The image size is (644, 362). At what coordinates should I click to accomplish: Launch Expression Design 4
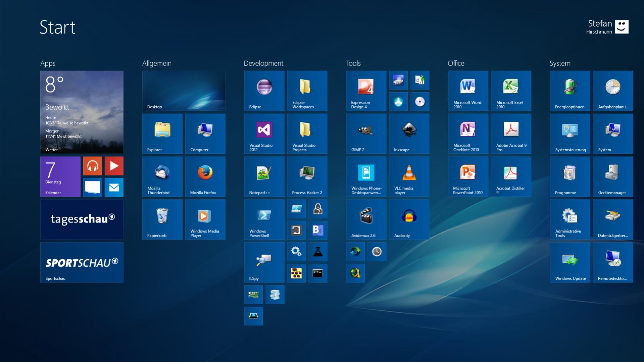point(366,91)
